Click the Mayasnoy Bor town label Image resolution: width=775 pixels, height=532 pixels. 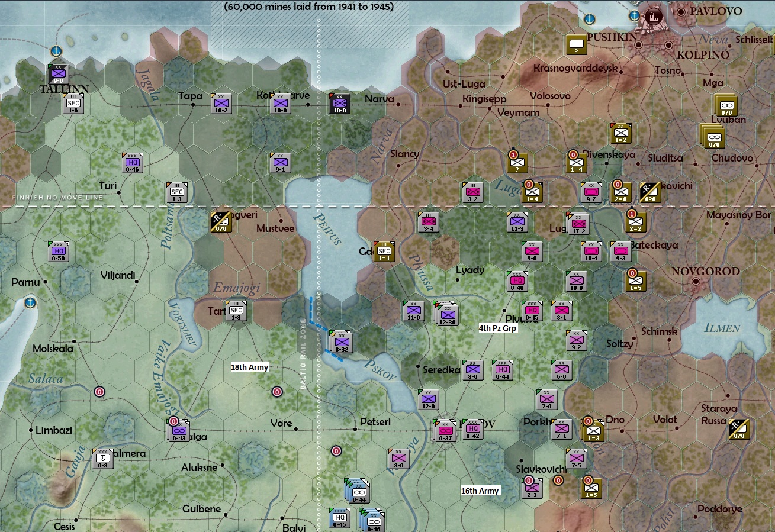pos(738,215)
